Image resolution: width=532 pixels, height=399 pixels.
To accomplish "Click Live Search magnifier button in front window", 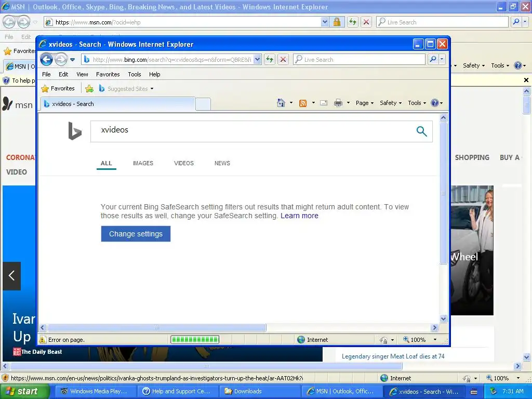I will click(433, 59).
